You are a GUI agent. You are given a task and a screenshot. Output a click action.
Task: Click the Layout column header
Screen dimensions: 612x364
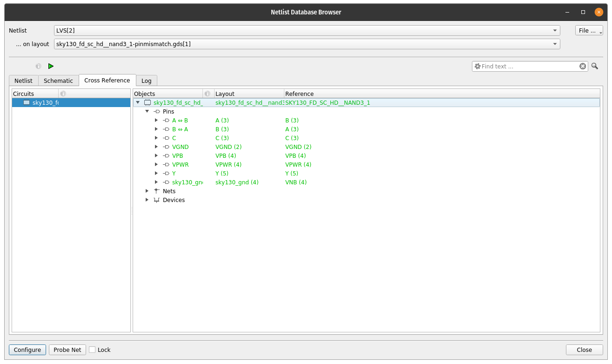point(249,94)
